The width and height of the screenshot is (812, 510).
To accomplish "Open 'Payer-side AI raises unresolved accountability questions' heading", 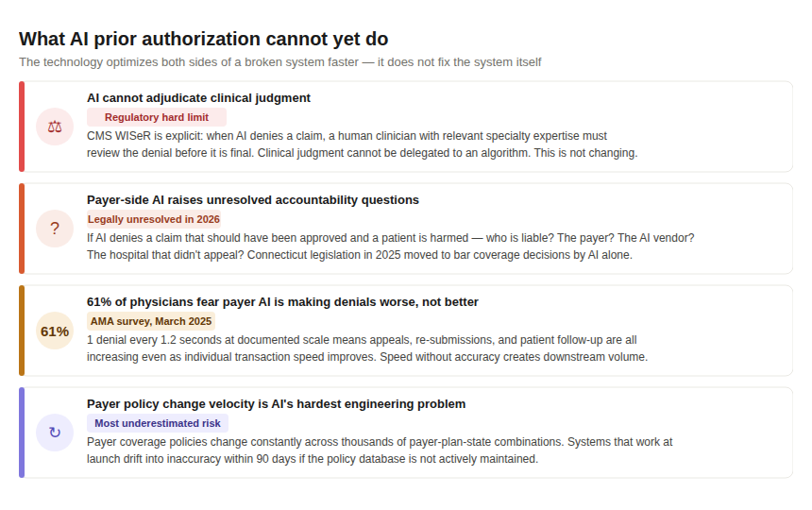I will tap(253, 200).
